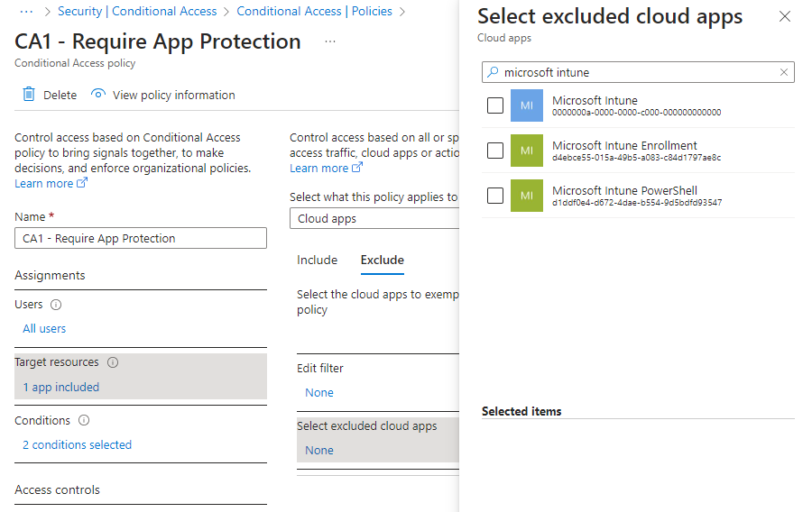Click None under Edit filter

[319, 392]
